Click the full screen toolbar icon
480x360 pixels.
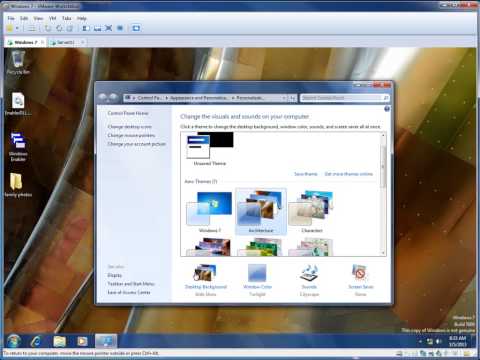(x=108, y=28)
